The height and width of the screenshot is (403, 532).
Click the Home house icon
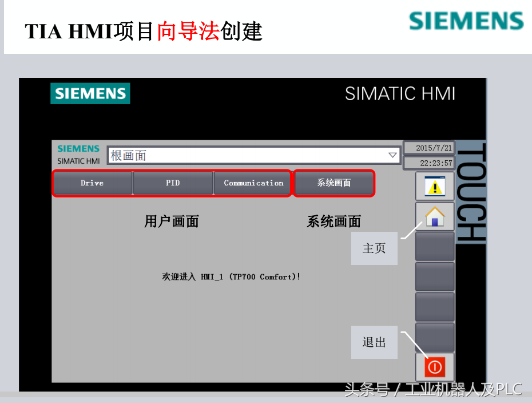click(434, 216)
